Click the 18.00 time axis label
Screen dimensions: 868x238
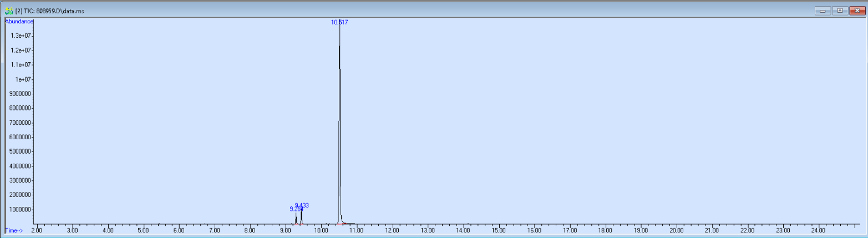tap(605, 230)
